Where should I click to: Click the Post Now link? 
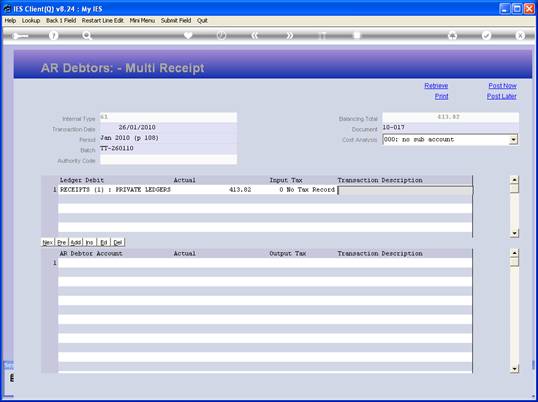tap(502, 86)
